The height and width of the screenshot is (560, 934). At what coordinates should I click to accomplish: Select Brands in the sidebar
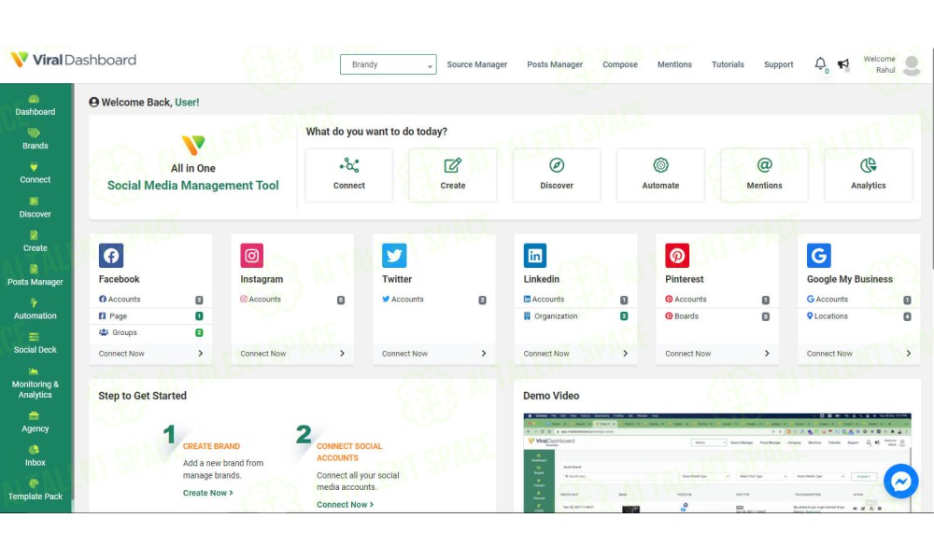[x=35, y=139]
